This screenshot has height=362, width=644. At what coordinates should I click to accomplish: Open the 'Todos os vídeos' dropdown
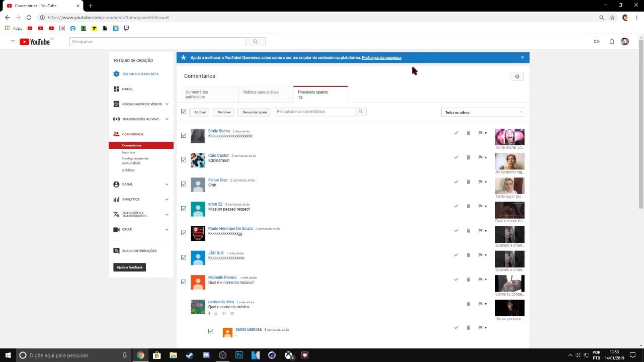483,112
